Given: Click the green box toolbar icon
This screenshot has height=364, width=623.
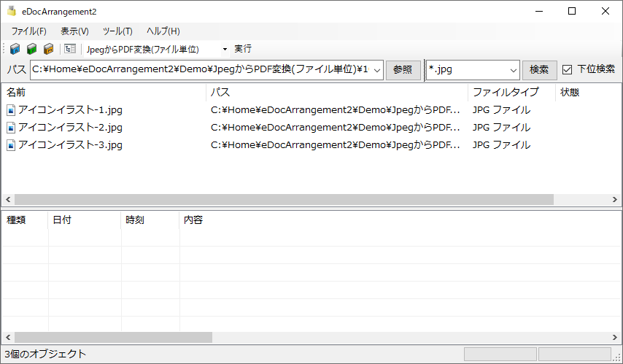Looking at the screenshot, I should [x=32, y=49].
